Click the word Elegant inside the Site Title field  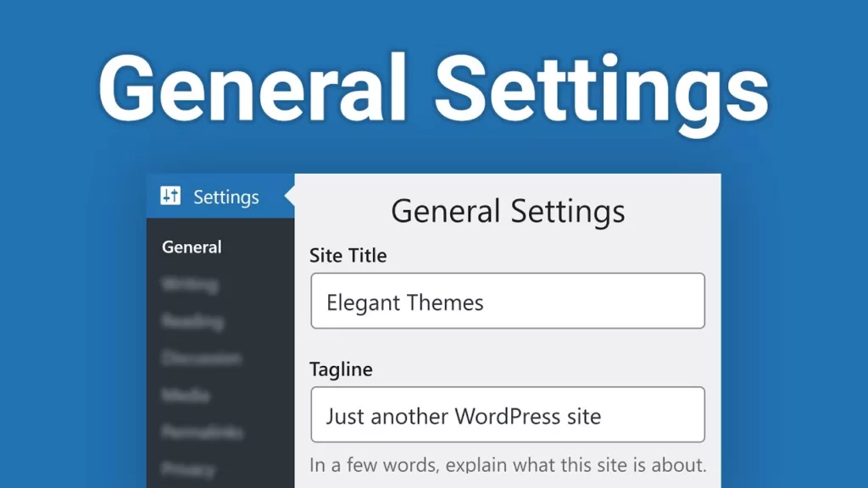coord(360,302)
